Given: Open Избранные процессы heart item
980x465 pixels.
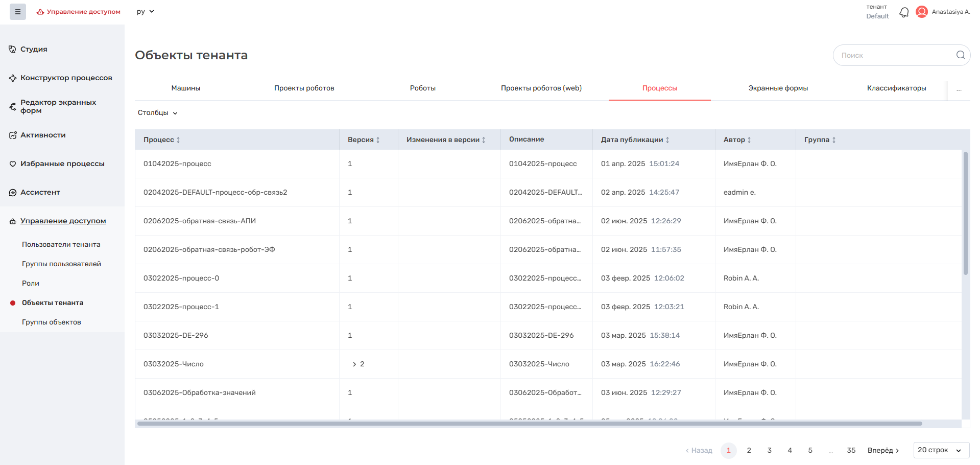Looking at the screenshot, I should [62, 164].
